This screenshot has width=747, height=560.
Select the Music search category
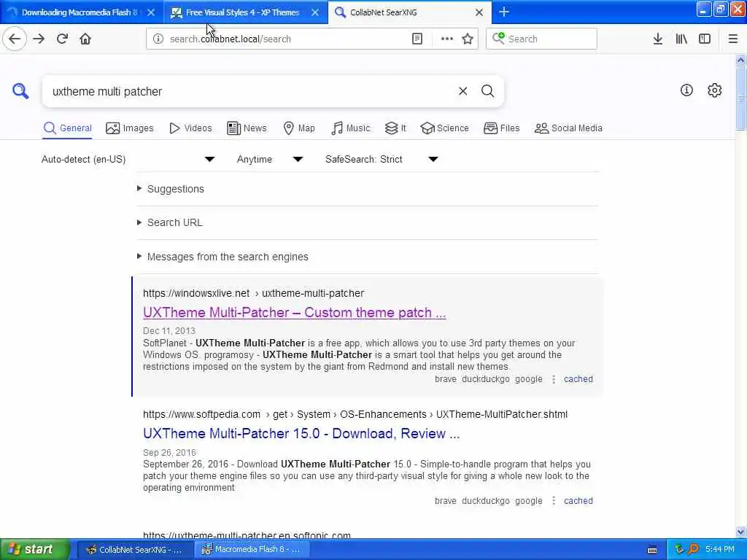[x=350, y=128]
